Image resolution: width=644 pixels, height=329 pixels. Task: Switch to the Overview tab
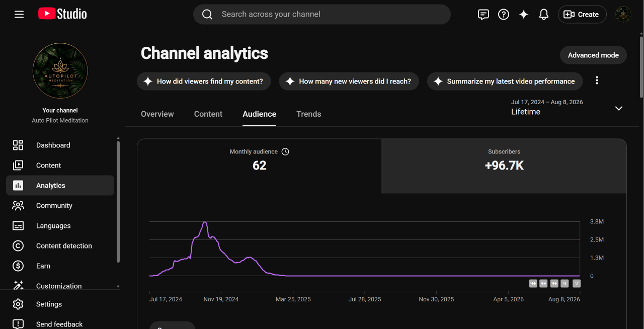pos(157,114)
